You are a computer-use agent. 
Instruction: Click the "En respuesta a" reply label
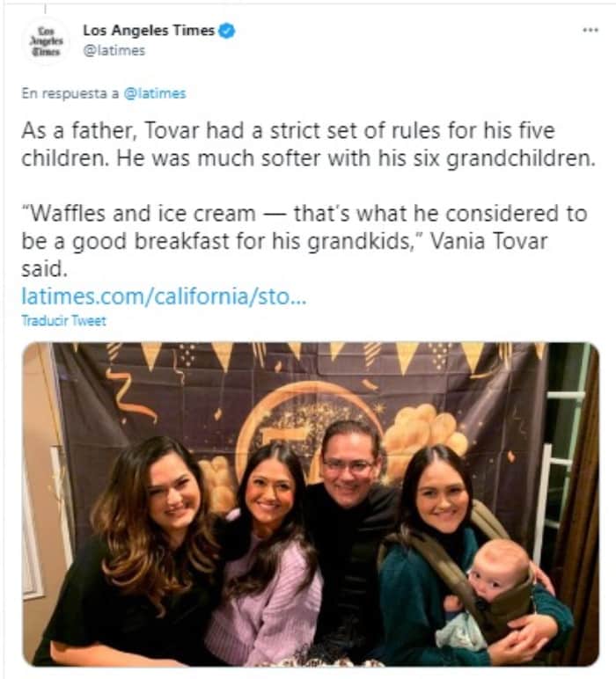pos(70,92)
